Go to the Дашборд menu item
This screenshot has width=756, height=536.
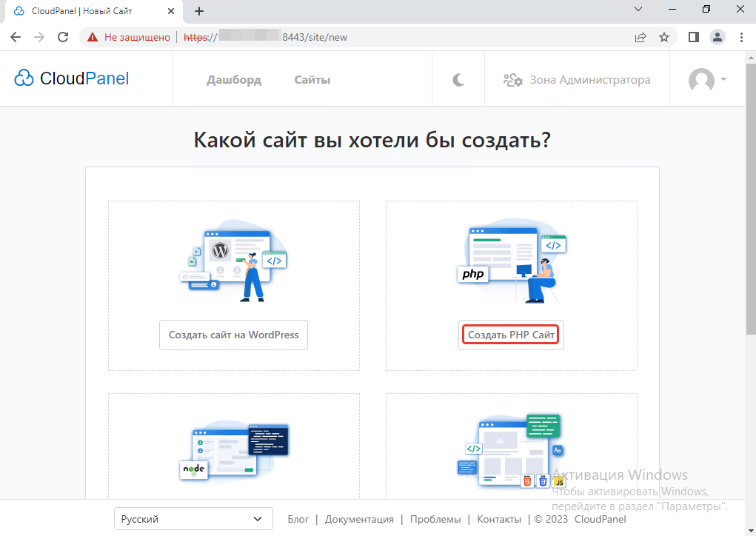[x=234, y=80]
